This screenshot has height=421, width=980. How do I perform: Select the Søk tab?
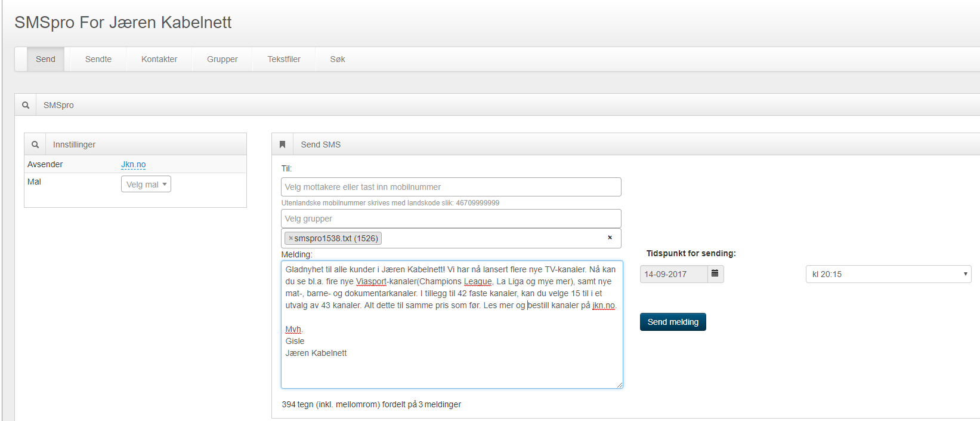[x=338, y=59]
